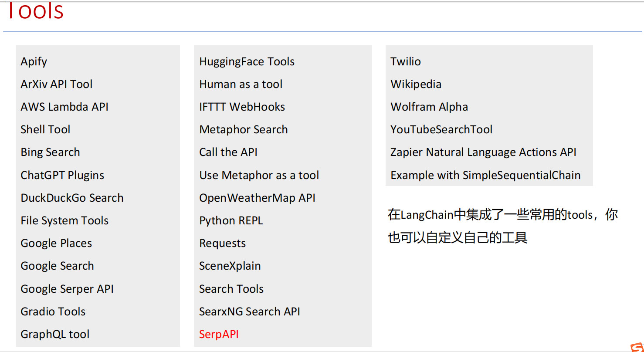Select the 'Search Tools' entry
Screen dimensions: 644x352
pos(231,289)
